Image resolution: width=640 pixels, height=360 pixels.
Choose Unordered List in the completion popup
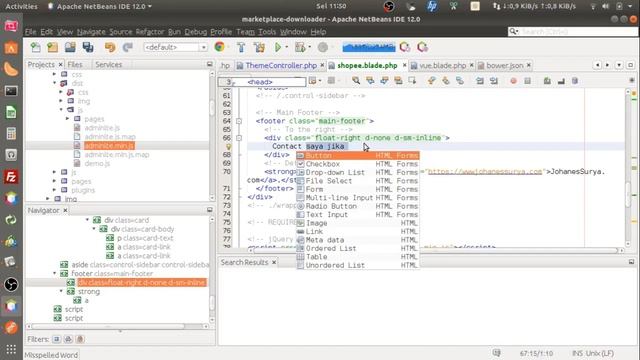click(x=358, y=265)
